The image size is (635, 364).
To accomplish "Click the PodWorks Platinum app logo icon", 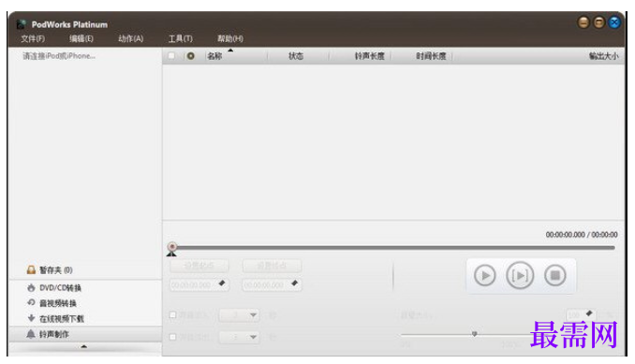I will coord(22,24).
